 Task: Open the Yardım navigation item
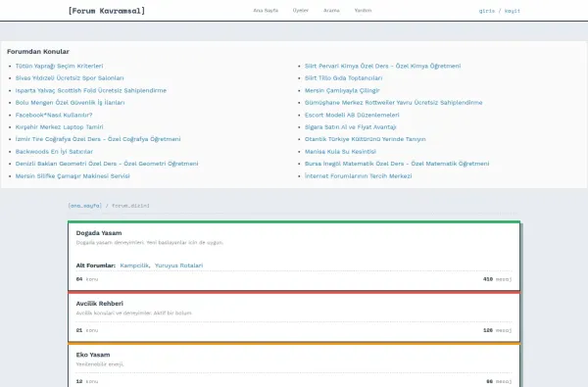pos(363,11)
